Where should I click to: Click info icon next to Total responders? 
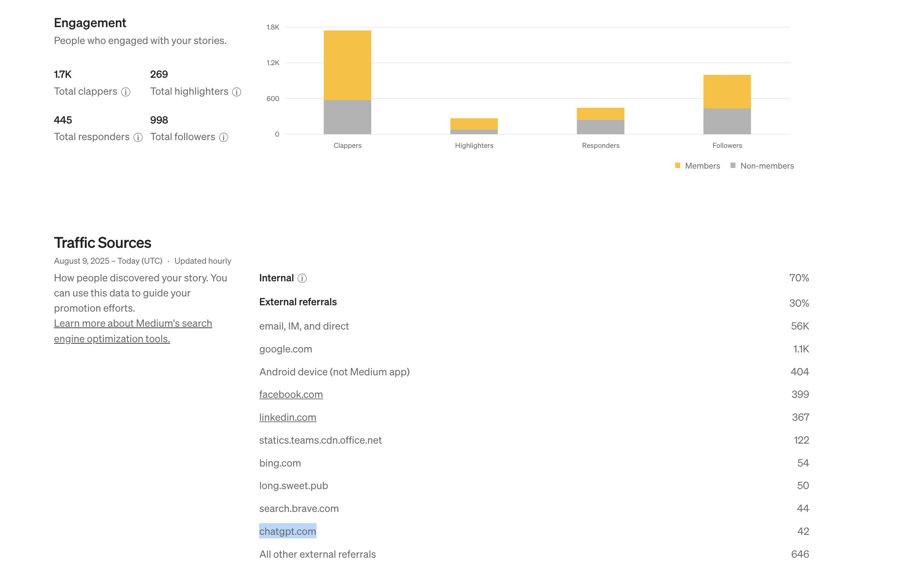click(138, 137)
